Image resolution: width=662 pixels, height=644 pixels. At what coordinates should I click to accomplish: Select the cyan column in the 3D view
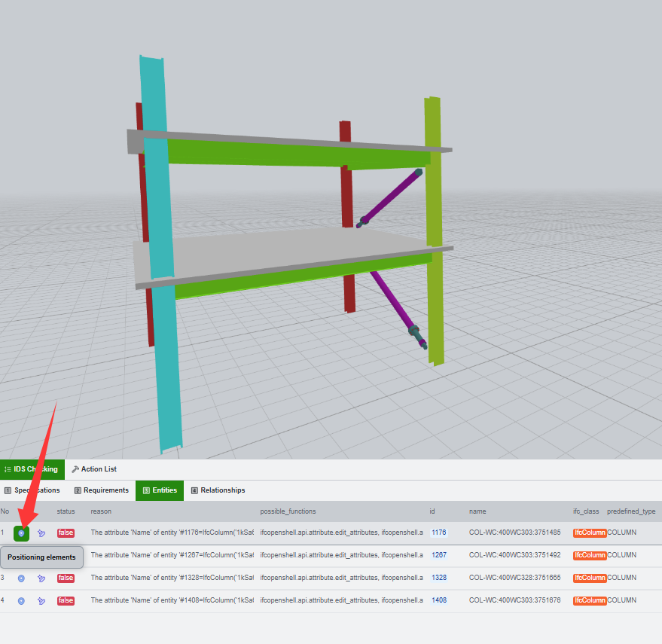pyautogui.click(x=165, y=338)
